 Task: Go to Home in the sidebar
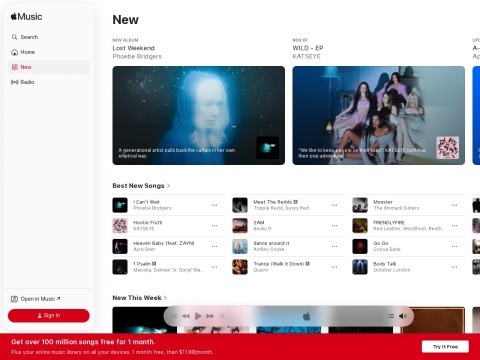(x=49, y=52)
